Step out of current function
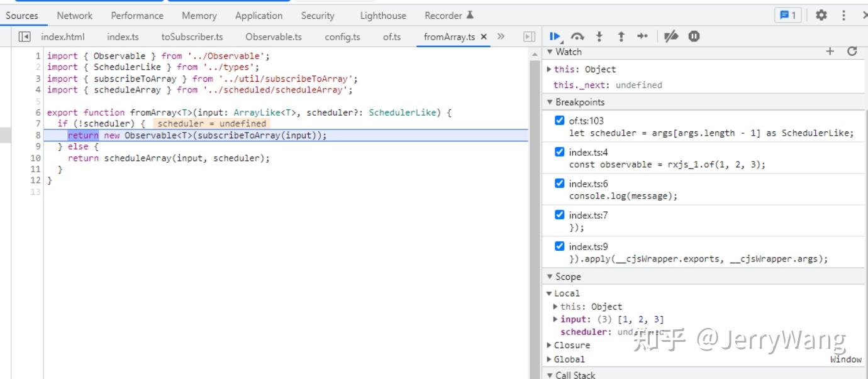Viewport: 868px width, 379px height. 621,36
